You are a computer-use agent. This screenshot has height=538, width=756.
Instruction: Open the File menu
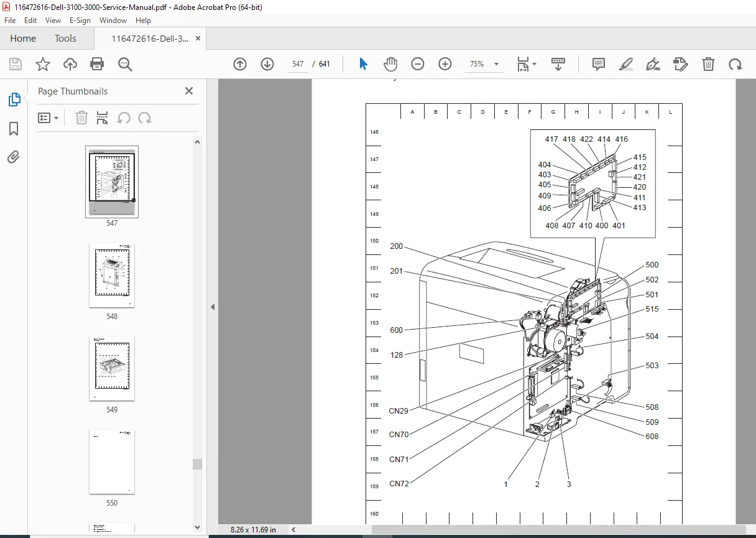coord(10,21)
